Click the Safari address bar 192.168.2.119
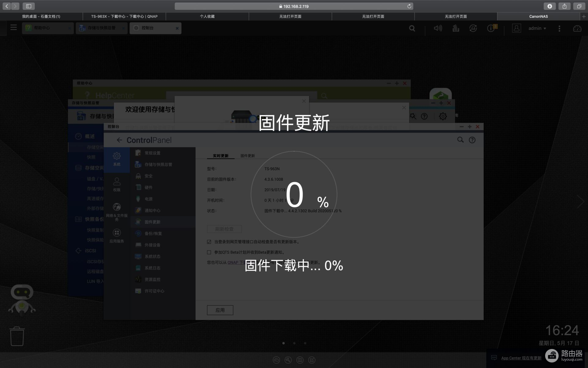This screenshot has height=368, width=588. (294, 6)
